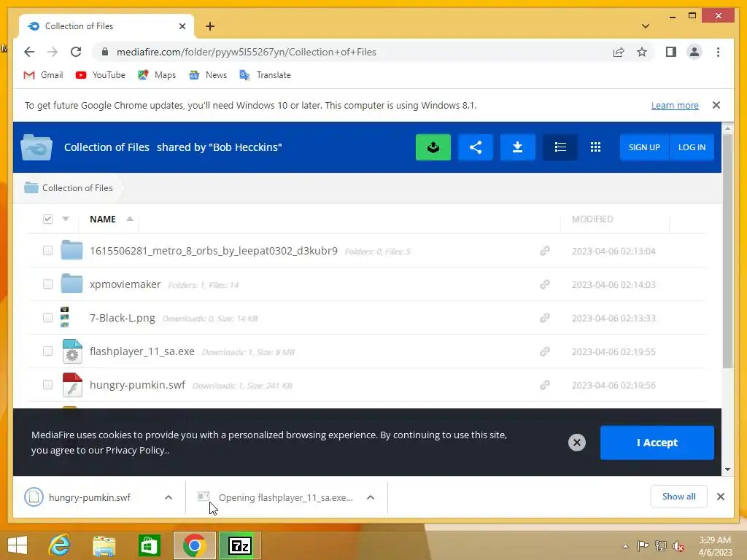The image size is (747, 560).
Task: Click the reload page icon
Action: coord(76,52)
